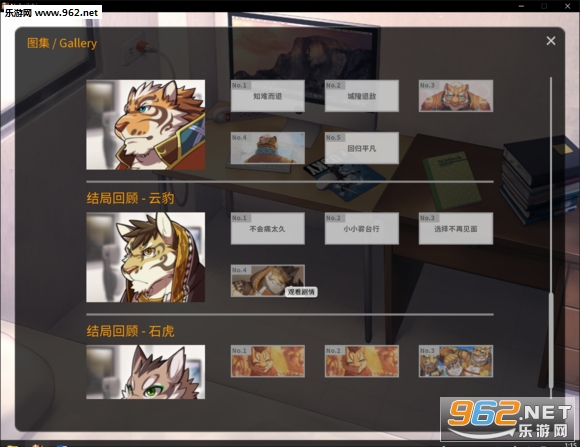Viewport: 580px width, 447px height.
Task: View 石虎 ending No.1 thumbnail
Action: (x=268, y=361)
